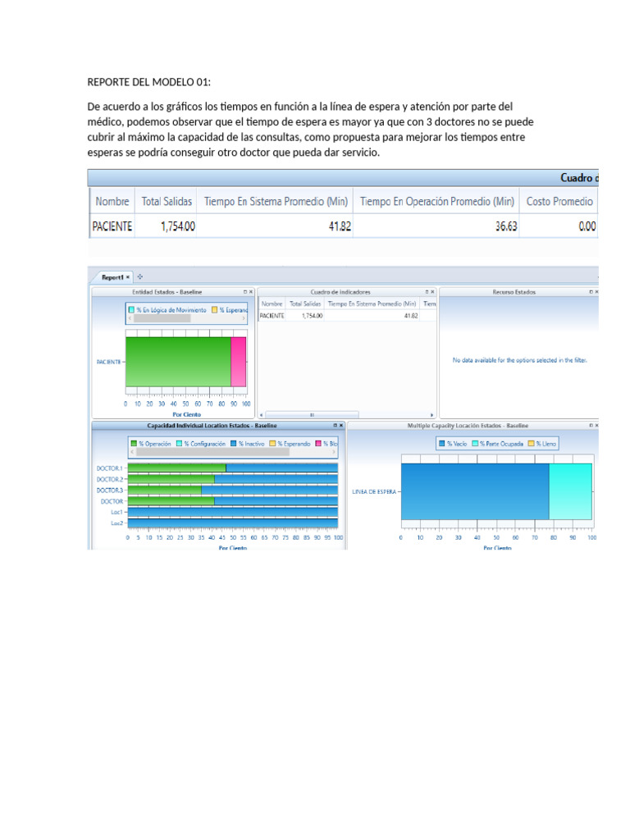630x840 pixels.
Task: Click the REPORTE DEL MODELO 01 heading
Action: (x=149, y=82)
